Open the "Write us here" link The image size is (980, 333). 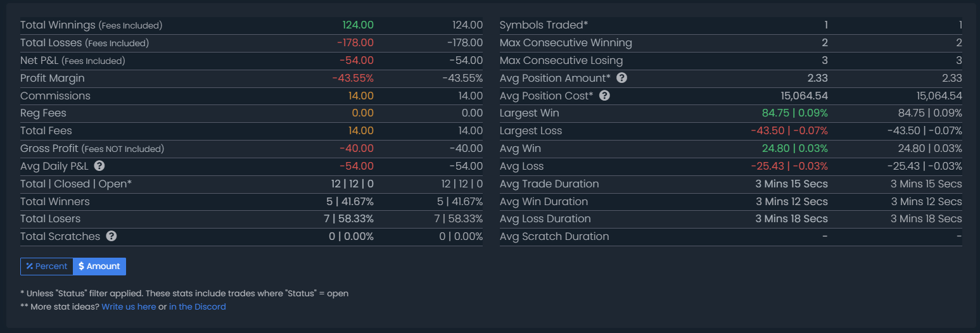tap(129, 307)
